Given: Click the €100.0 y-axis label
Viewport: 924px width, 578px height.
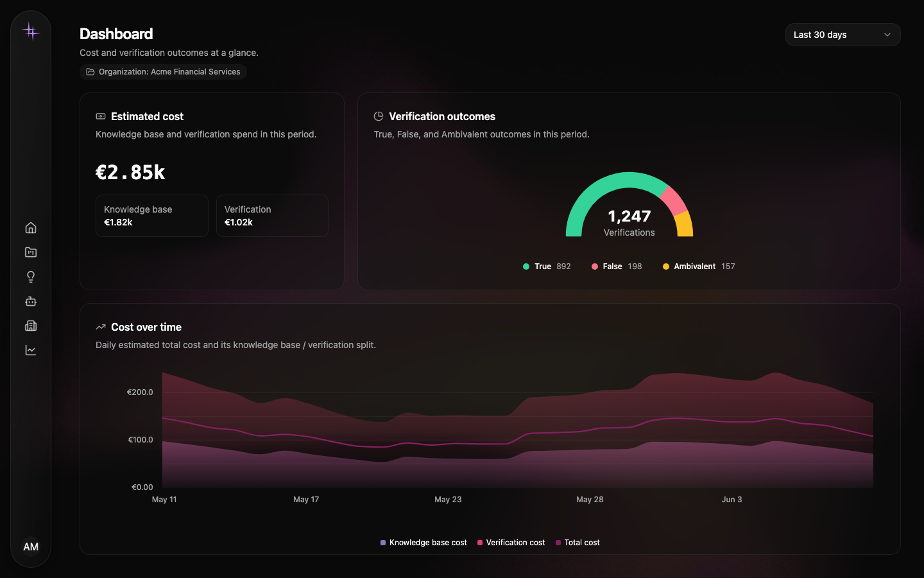Looking at the screenshot, I should [x=141, y=440].
